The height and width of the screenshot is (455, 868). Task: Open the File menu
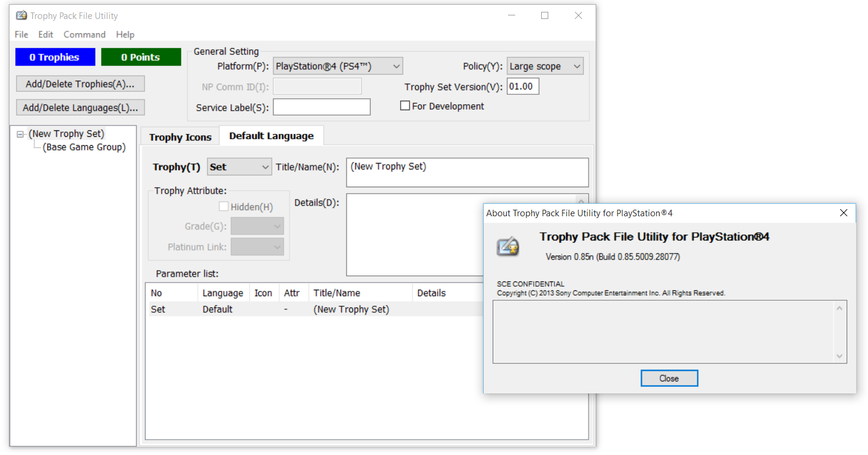21,34
